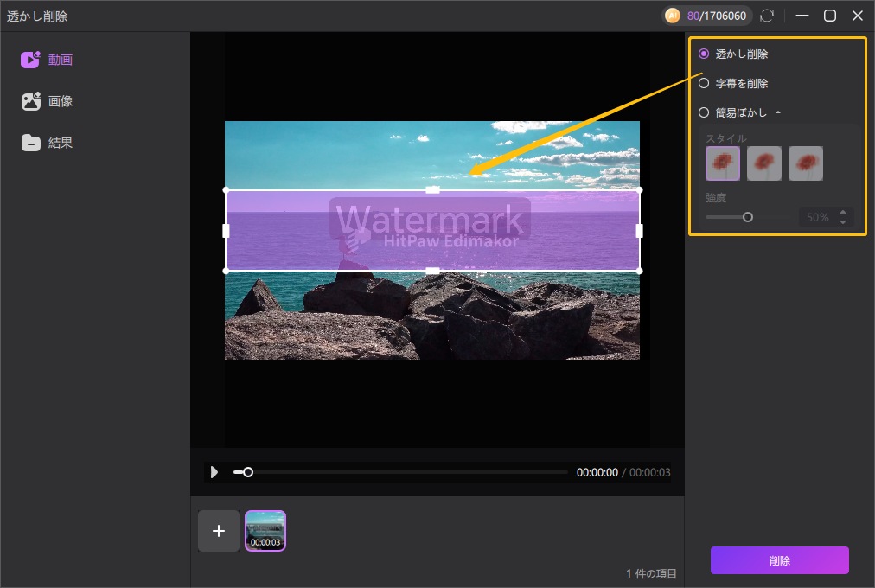Screen dimensions: 875x588
Task: Click the 強度 strength slider handle
Action: click(x=748, y=217)
